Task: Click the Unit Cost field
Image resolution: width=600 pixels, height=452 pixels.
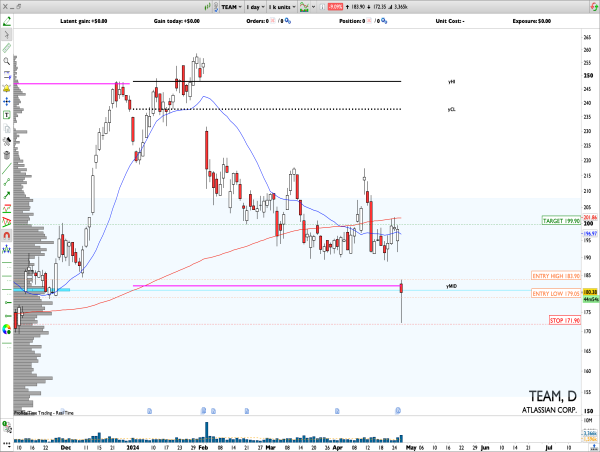Action: 450,21
